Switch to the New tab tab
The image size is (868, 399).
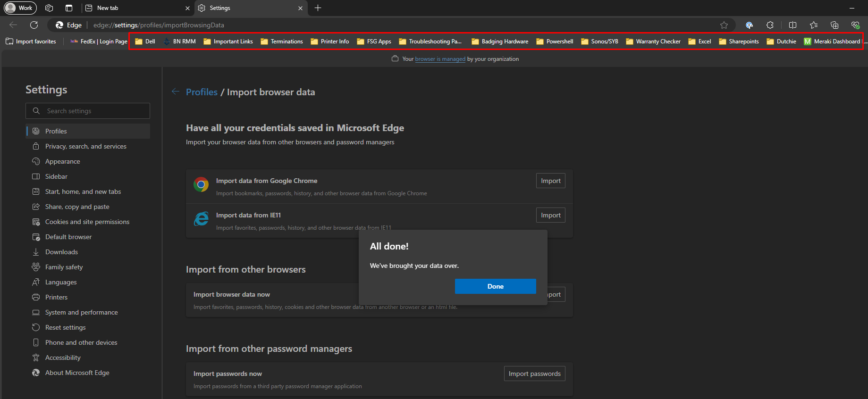[x=132, y=8]
